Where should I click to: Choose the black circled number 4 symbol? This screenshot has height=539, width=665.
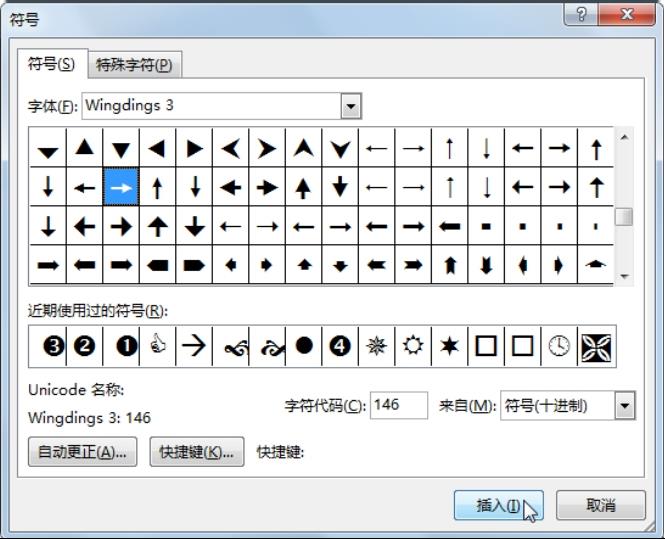tap(340, 346)
